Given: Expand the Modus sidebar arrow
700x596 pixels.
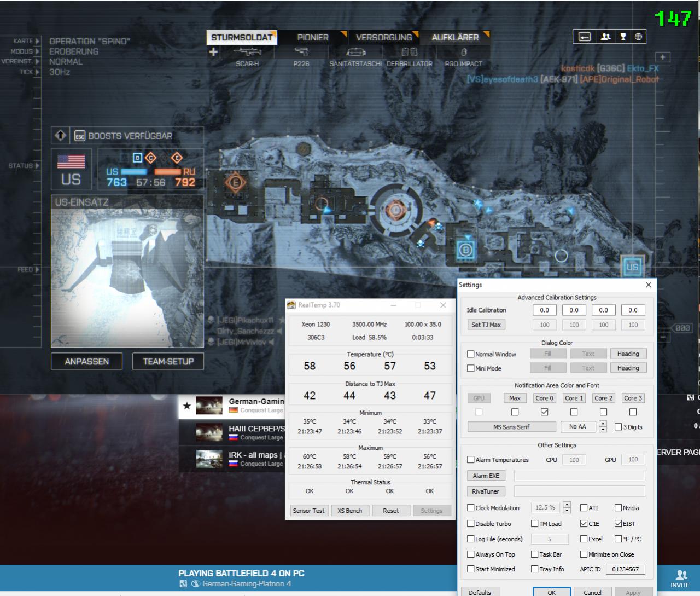Looking at the screenshot, I should [x=38, y=51].
